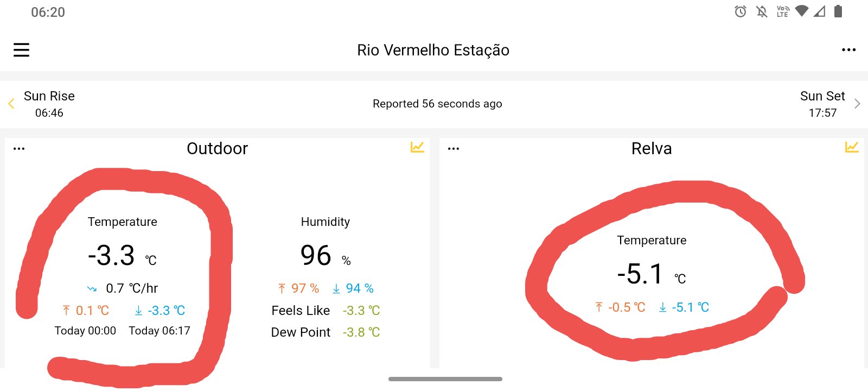Tap the alarm clock status icon
868x391 pixels.
pyautogui.click(x=741, y=11)
